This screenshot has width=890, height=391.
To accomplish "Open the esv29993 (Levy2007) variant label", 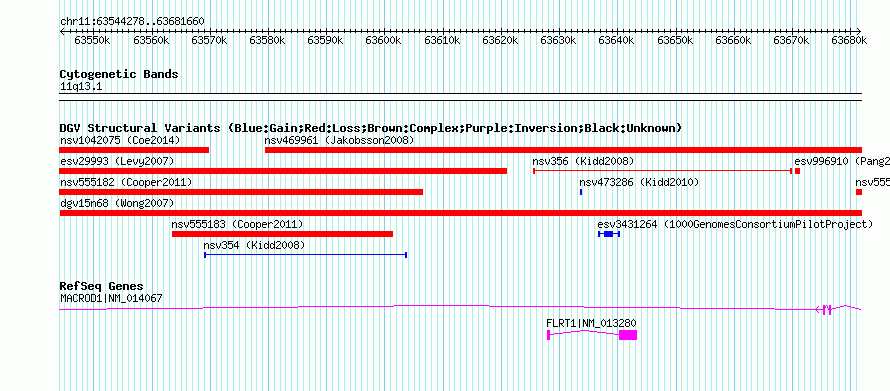I will 117,162.
